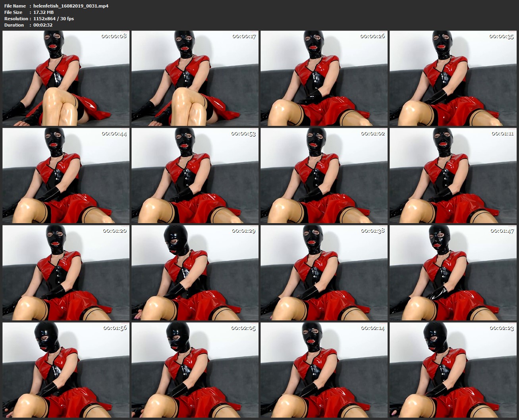Select the thumbnail timestamped 00:02:23

click(x=453, y=370)
